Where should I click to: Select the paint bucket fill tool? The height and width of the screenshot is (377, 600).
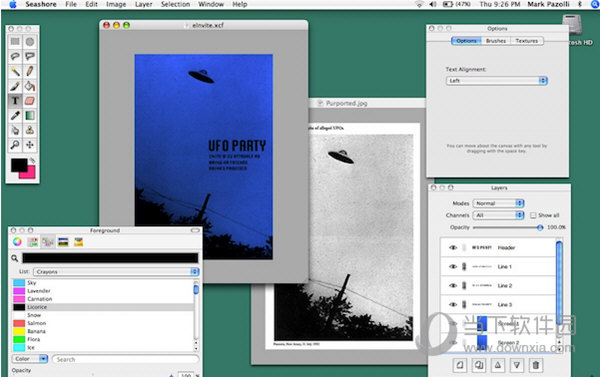coord(30,86)
